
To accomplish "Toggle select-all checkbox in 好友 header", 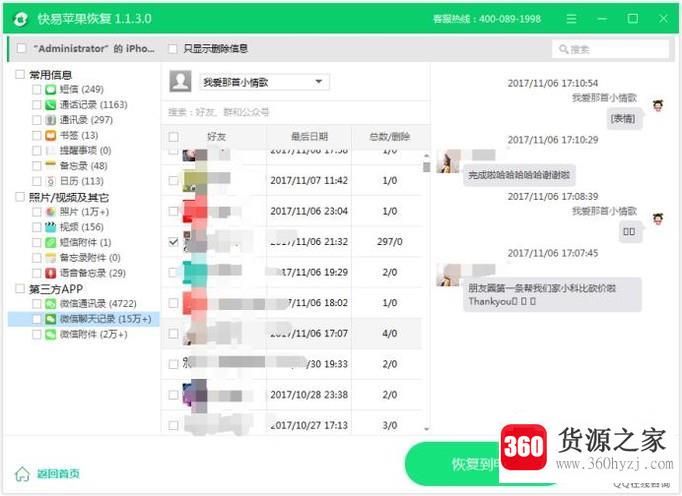I will tap(173, 137).
